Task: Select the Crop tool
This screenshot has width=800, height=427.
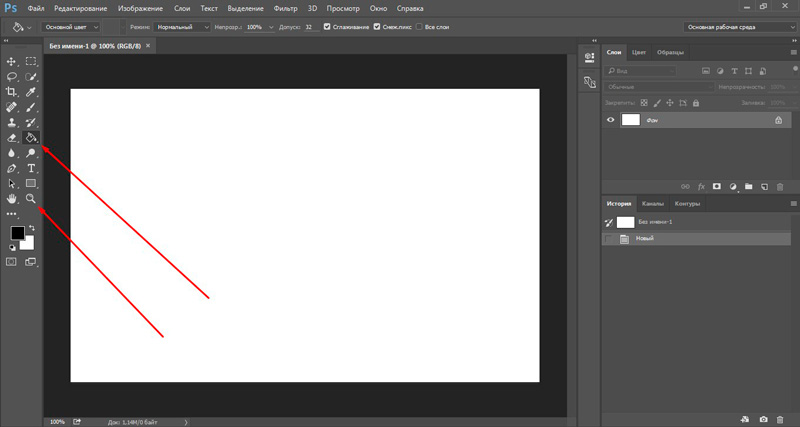Action: click(11, 92)
